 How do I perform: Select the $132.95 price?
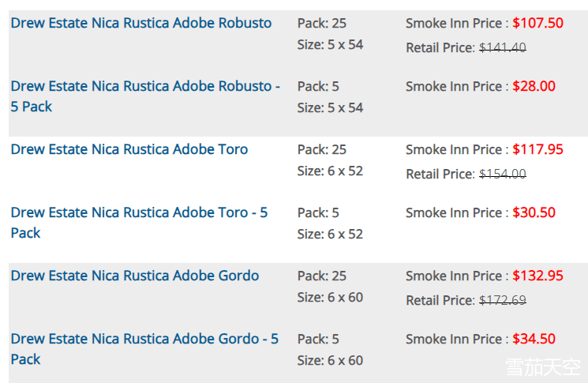539,276
